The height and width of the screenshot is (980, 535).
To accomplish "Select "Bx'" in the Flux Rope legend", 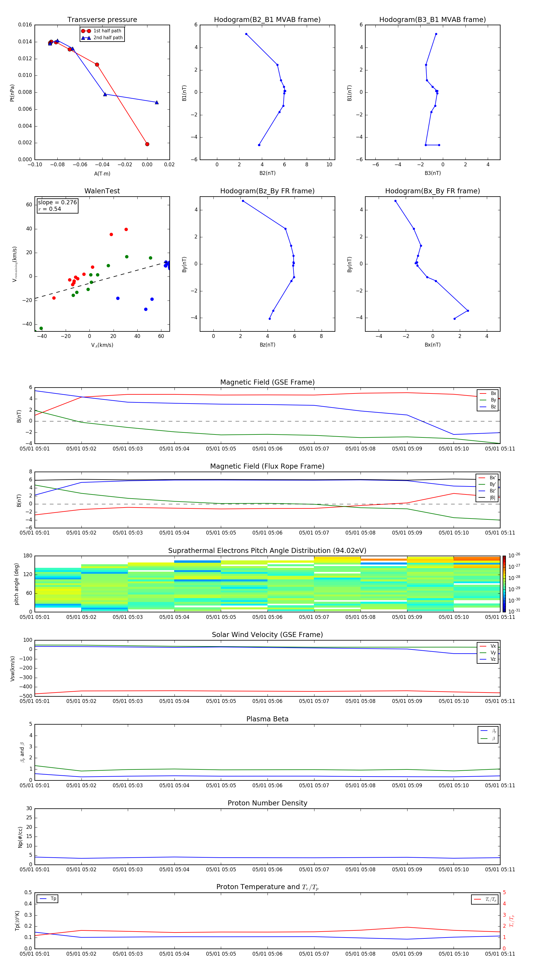I will point(487,478).
